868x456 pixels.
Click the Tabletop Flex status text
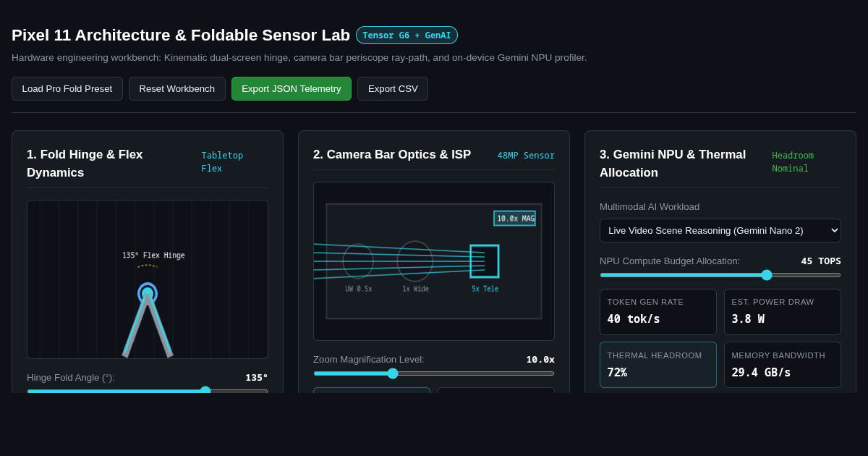point(223,162)
